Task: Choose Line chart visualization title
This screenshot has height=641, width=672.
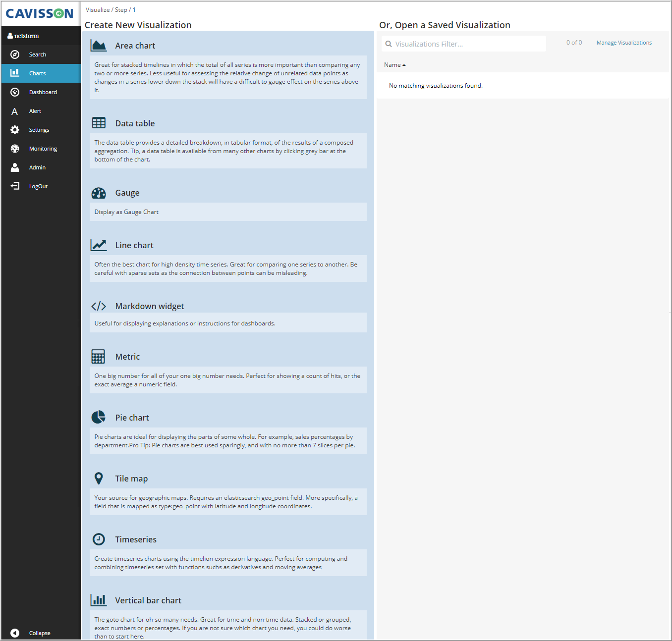Action: coord(134,245)
